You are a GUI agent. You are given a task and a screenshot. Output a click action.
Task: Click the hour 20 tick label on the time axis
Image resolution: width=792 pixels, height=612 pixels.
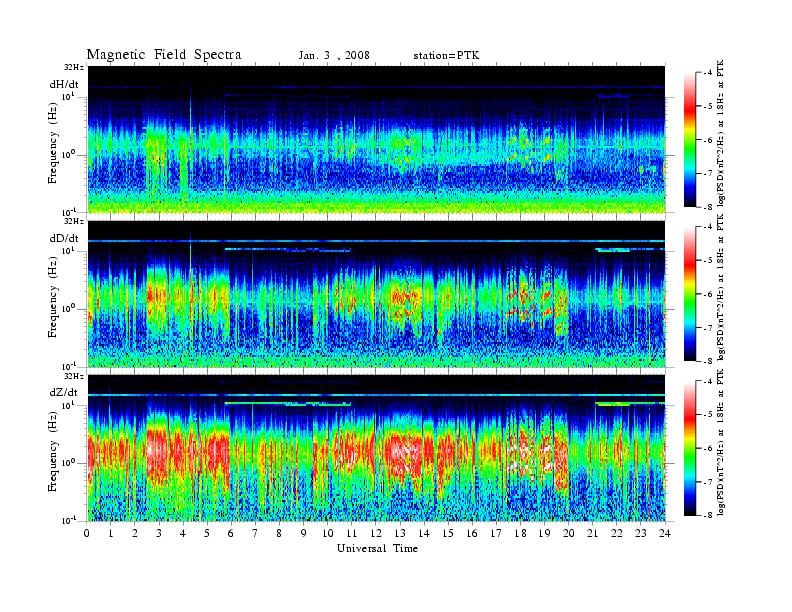[x=569, y=533]
